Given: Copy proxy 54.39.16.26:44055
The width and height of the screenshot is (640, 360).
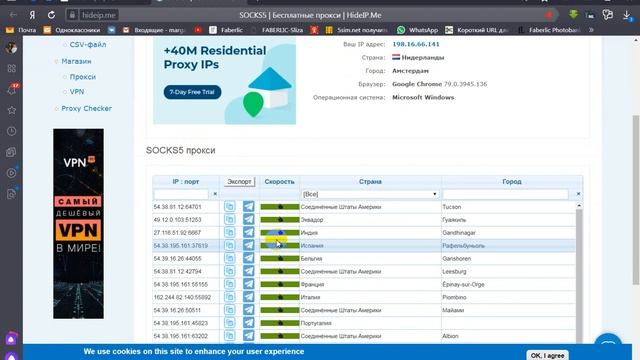Looking at the screenshot, I should (x=230, y=258).
